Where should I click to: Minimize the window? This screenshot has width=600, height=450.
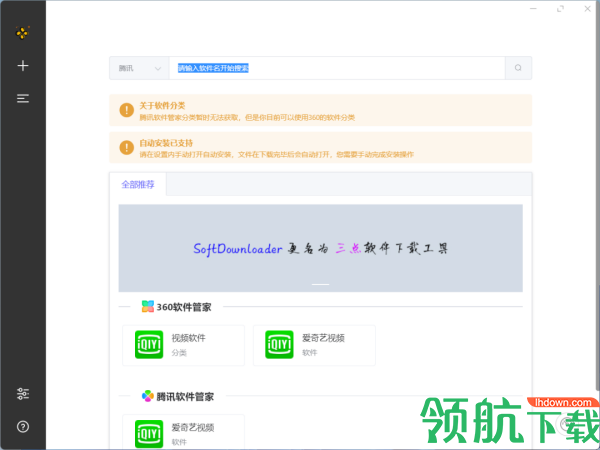533,8
